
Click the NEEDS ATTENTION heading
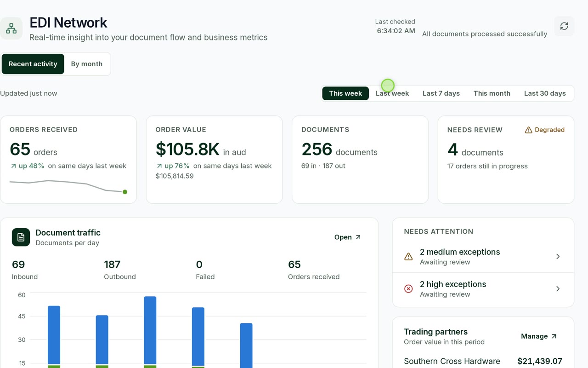tap(439, 232)
